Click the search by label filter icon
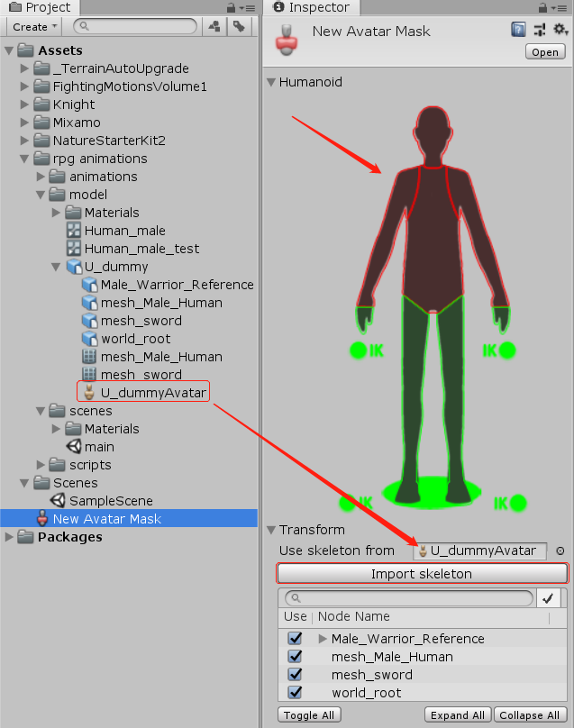Viewport: 574px width, 728px height. tap(239, 27)
